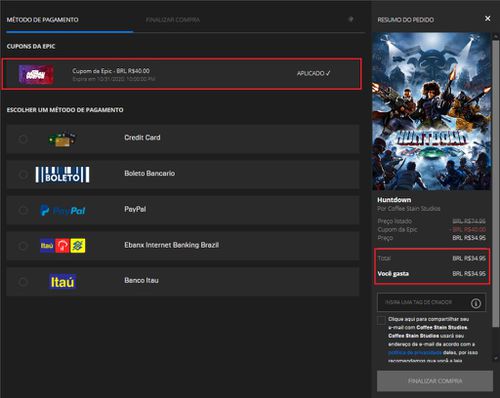Open the creator tag info icon
The width and height of the screenshot is (500, 398).
click(x=476, y=303)
